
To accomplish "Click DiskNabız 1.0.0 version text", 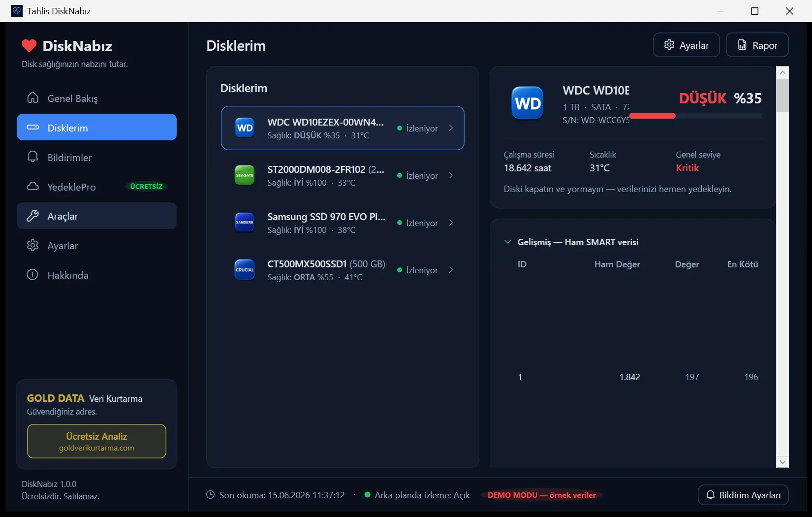I will coord(49,484).
